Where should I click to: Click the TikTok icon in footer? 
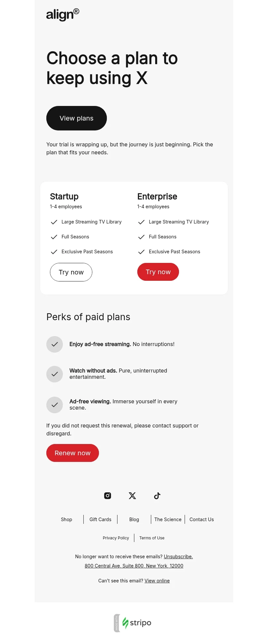tap(157, 496)
